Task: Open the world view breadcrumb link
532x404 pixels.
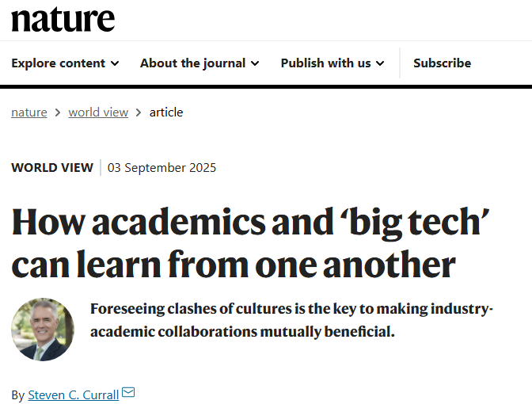Action: (x=98, y=112)
